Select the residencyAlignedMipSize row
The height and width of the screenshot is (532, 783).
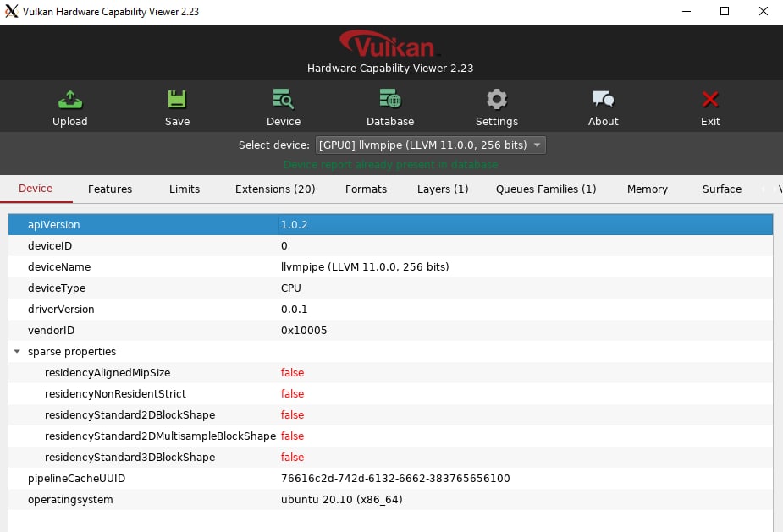(x=390, y=373)
